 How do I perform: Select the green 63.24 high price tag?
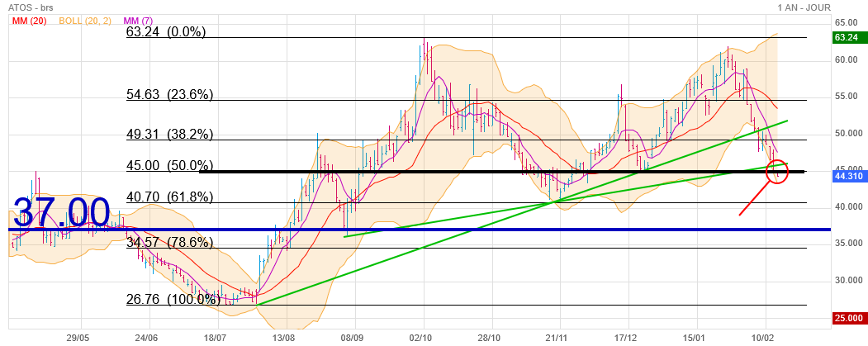coord(849,37)
